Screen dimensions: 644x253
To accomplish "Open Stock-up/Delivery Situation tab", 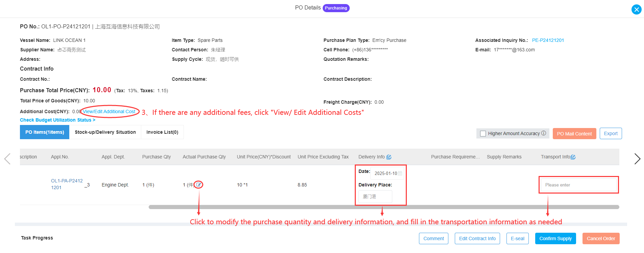I will [x=105, y=132].
